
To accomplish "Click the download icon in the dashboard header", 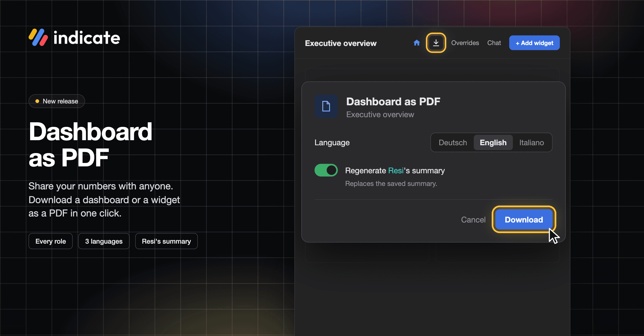I will pyautogui.click(x=436, y=43).
